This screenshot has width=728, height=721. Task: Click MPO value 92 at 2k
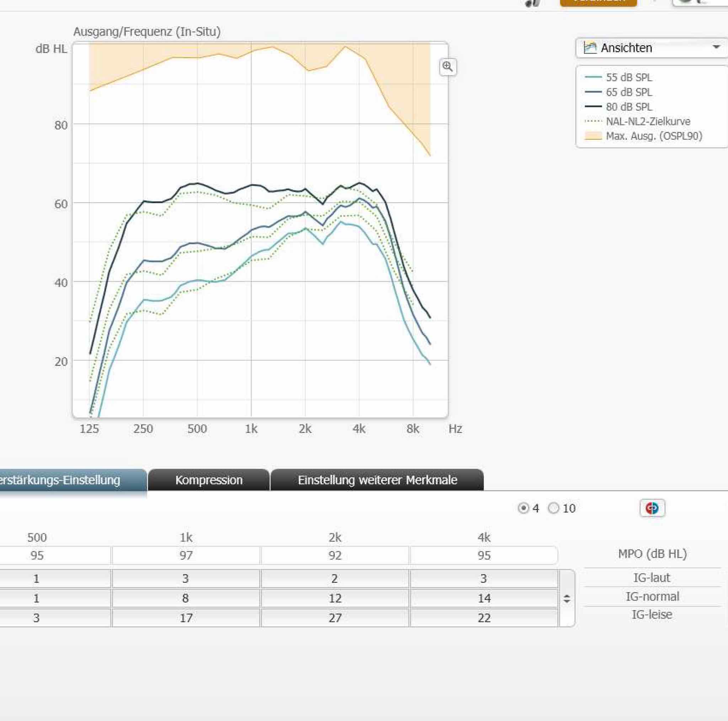(334, 555)
